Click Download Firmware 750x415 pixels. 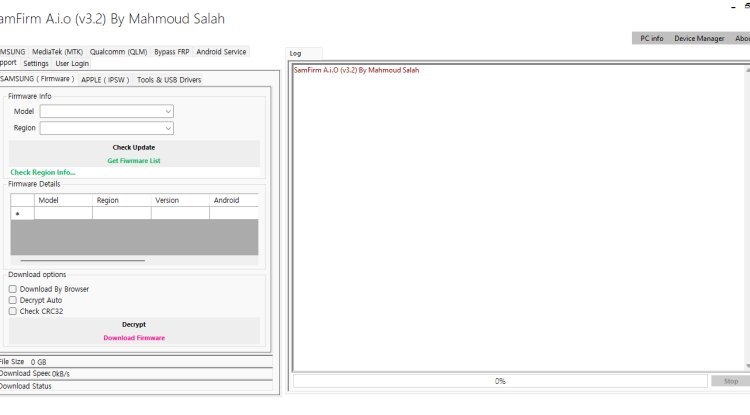click(134, 338)
